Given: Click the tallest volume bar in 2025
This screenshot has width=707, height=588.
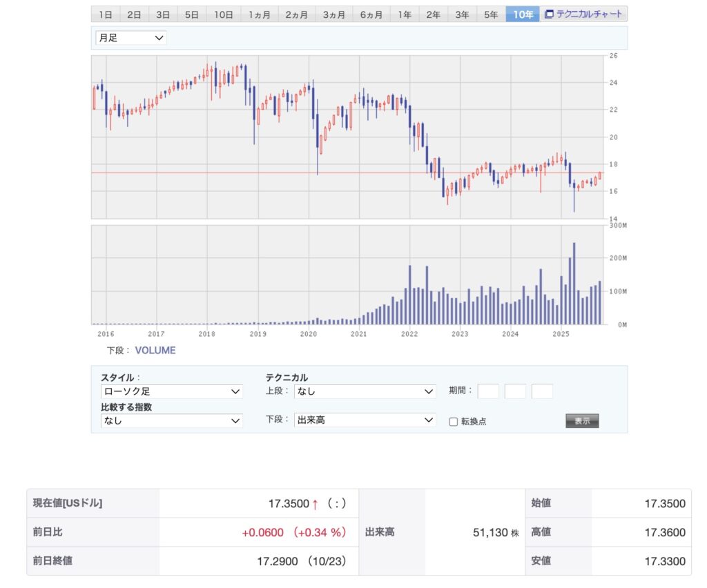Looking at the screenshot, I should [574, 283].
